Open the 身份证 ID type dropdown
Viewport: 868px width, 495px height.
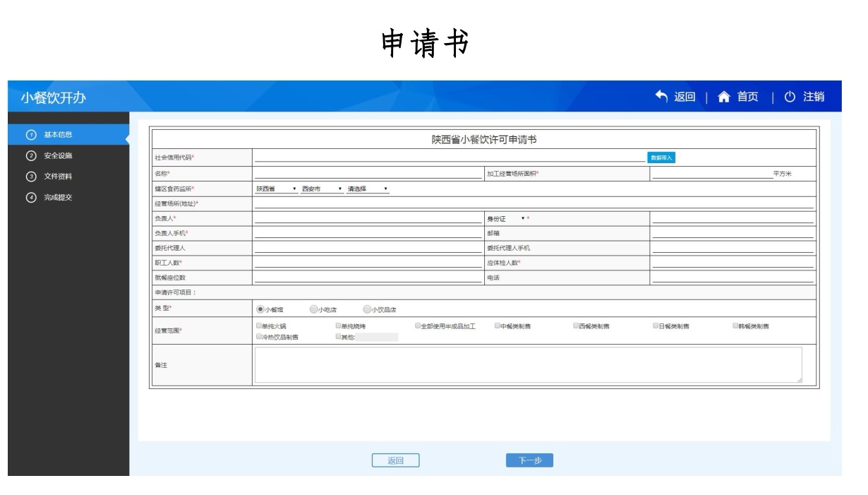point(506,218)
